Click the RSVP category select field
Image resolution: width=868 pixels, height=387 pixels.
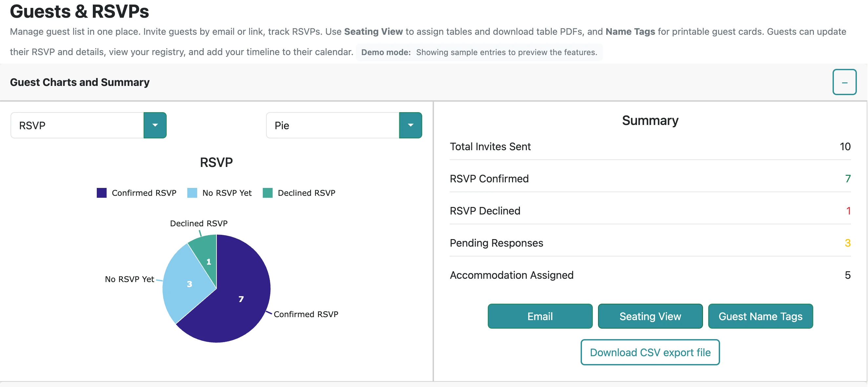77,125
